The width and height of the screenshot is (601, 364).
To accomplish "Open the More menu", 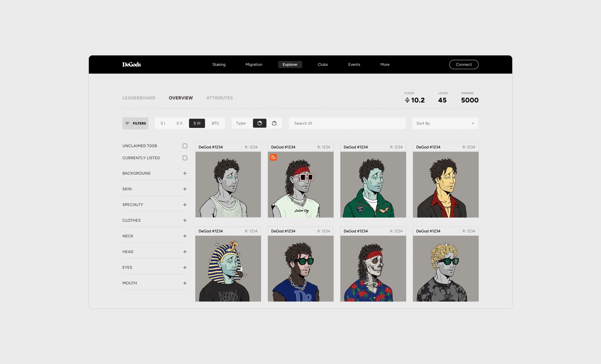I will [385, 64].
